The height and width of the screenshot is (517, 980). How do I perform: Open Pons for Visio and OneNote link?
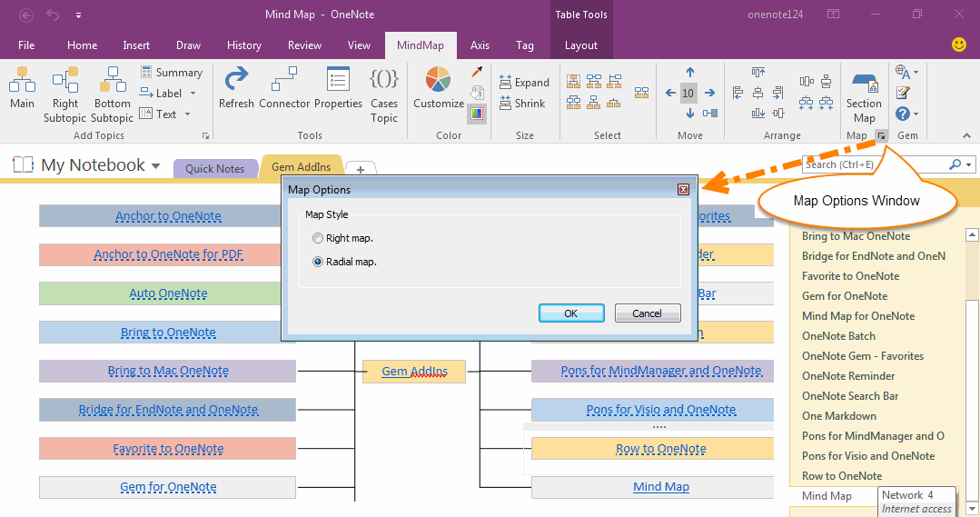(x=660, y=410)
